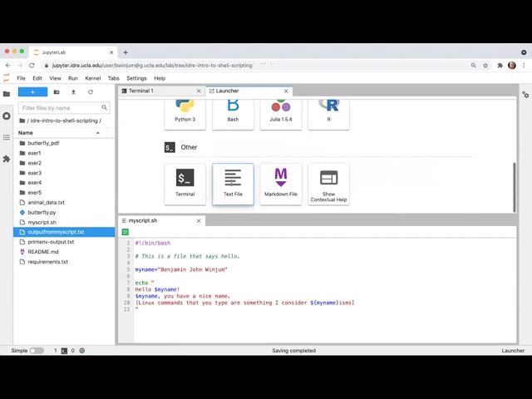Sort files by the Name column header
This screenshot has width=532, height=399.
58,133
